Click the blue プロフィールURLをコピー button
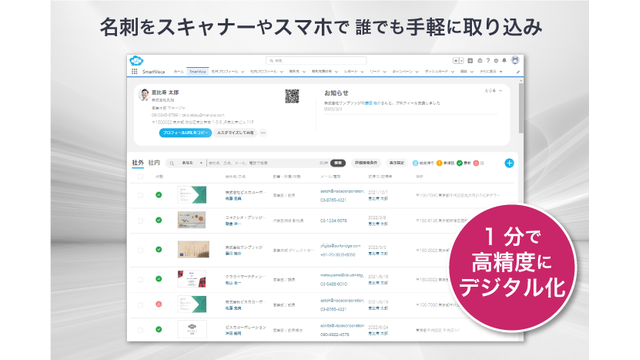 pyautogui.click(x=185, y=133)
